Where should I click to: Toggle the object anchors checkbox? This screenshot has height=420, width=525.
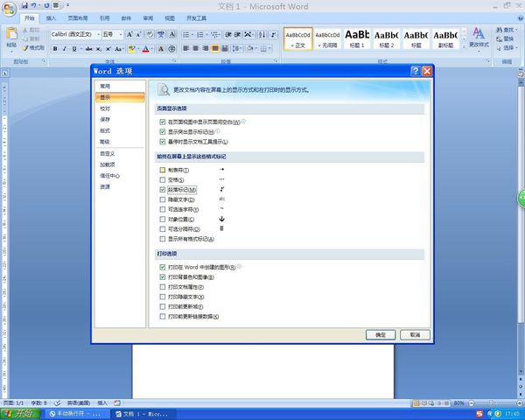coord(163,220)
